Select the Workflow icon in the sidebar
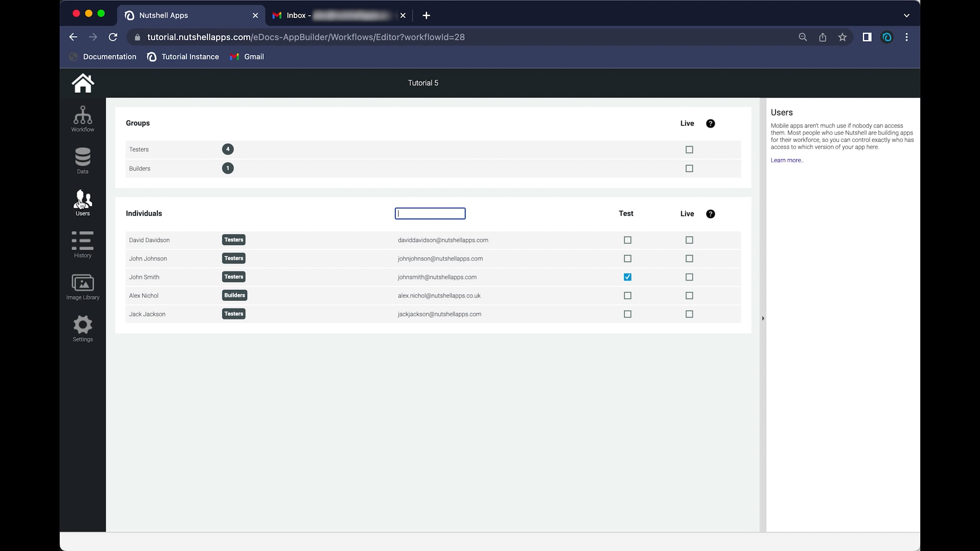Viewport: 980px width, 551px height. (x=83, y=119)
